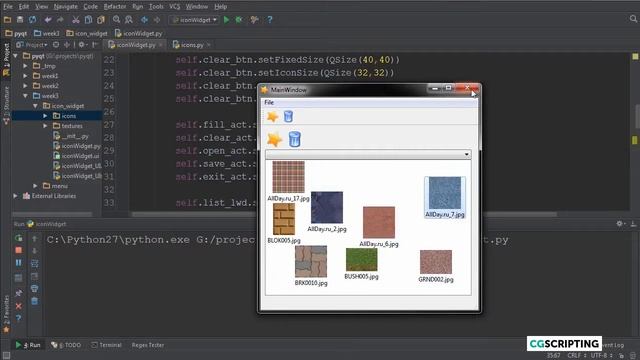Expand the week1 folder
The height and width of the screenshot is (360, 640).
click(26, 76)
